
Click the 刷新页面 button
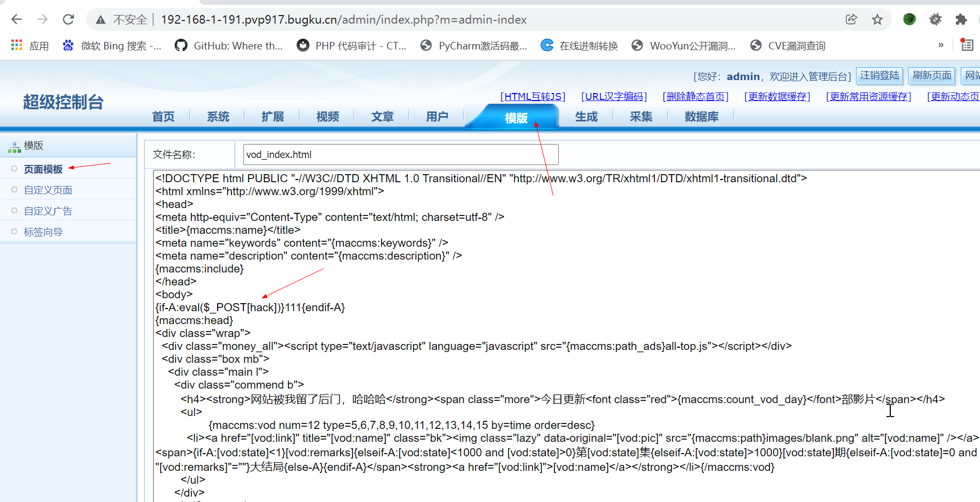click(931, 75)
